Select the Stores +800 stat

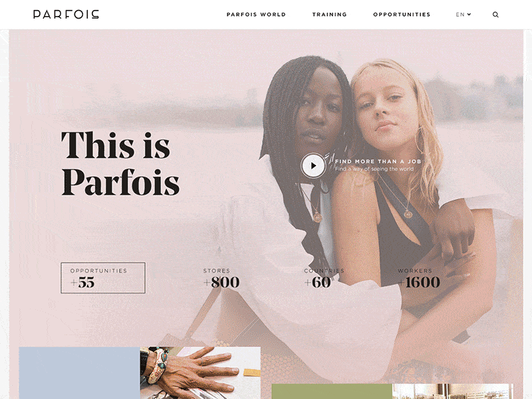(221, 278)
